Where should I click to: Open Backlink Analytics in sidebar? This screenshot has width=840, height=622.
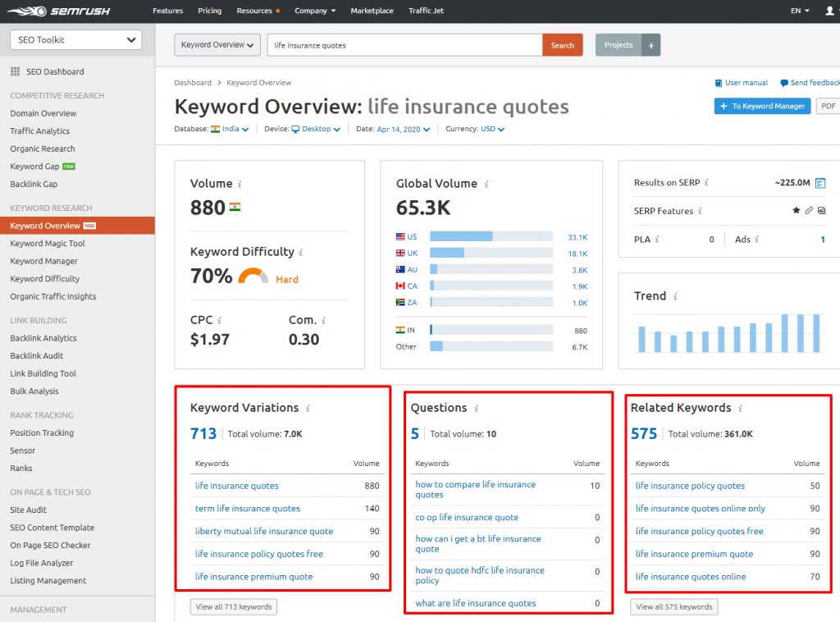coord(43,338)
